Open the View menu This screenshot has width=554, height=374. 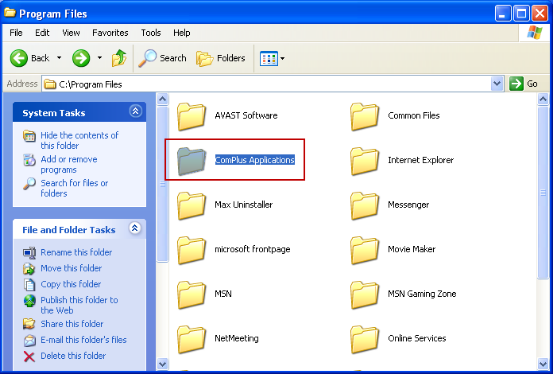click(x=71, y=33)
